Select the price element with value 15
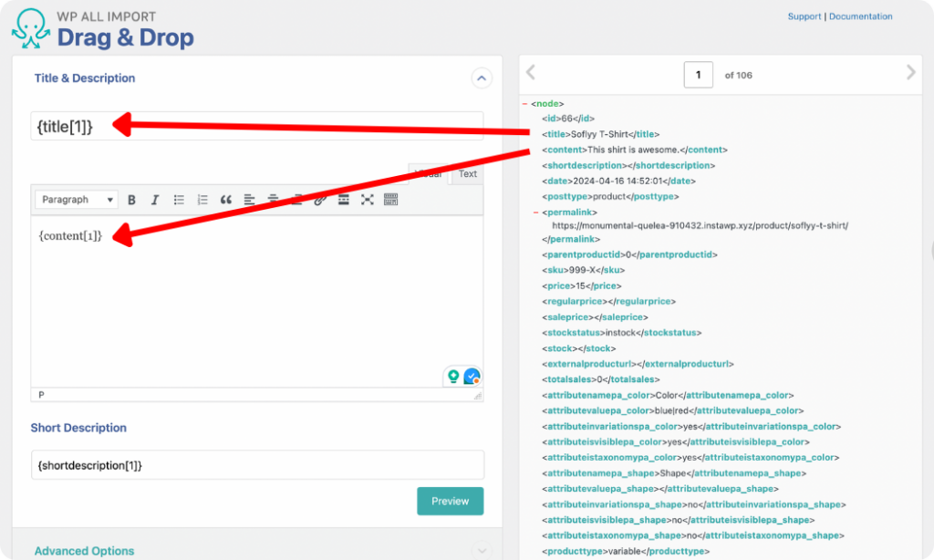This screenshot has height=560, width=934. click(581, 286)
